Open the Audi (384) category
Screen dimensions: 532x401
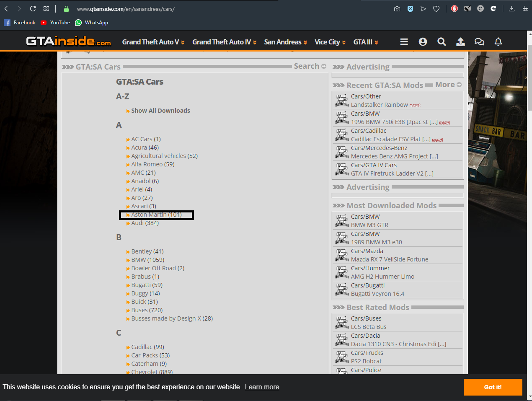145,223
